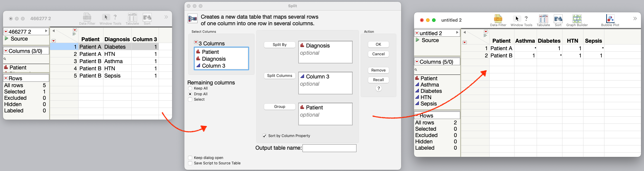Click the Split By button
The height and width of the screenshot is (171, 644).
[x=279, y=45]
